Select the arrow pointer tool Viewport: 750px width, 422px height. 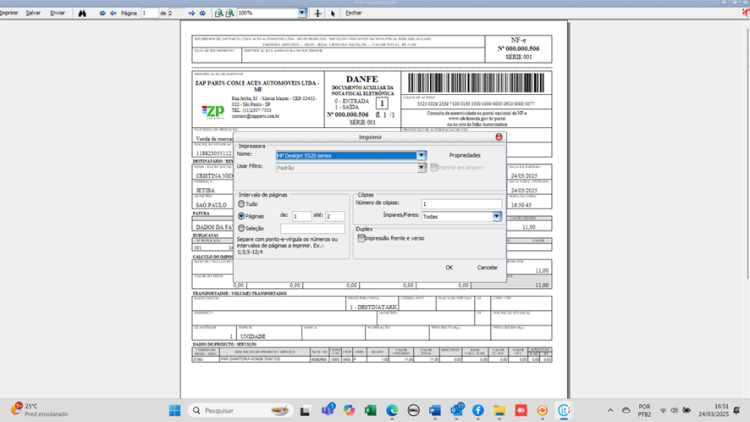(333, 13)
